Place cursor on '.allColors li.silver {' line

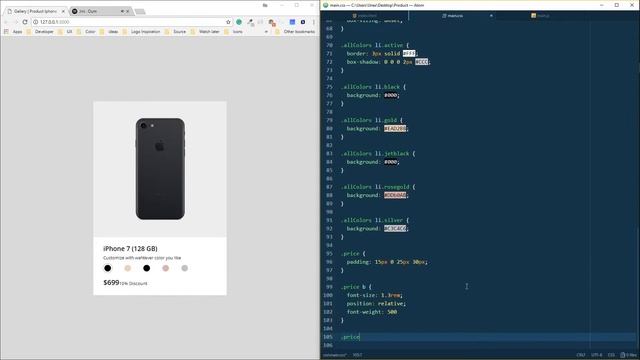[x=375, y=220]
